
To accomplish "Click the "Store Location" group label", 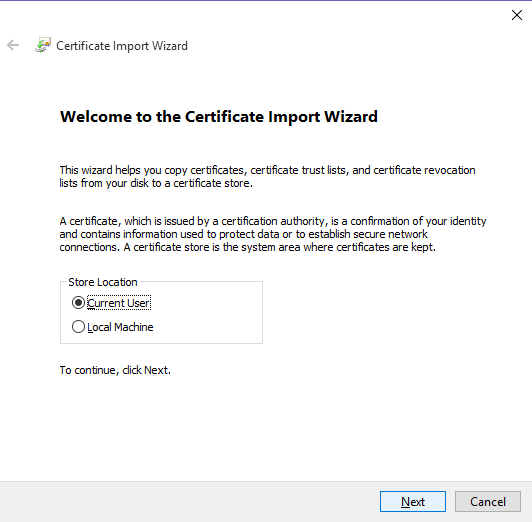I will 103,282.
